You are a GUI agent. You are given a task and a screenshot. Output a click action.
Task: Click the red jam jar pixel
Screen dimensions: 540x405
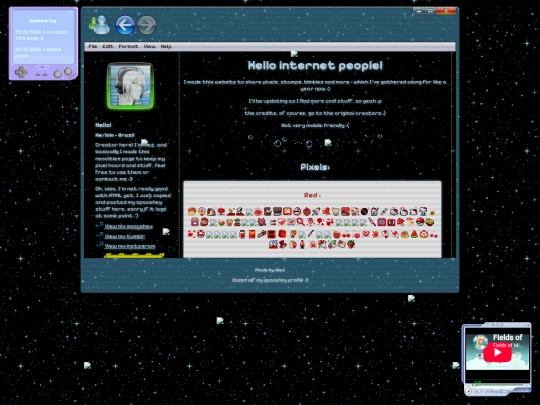coord(242,234)
